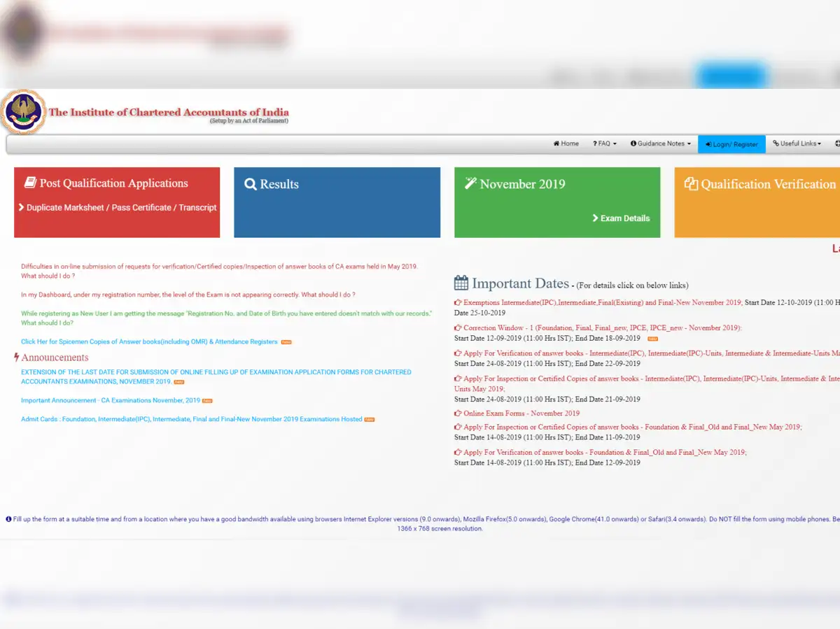
Task: Open Specimen Copies of Answer books link
Action: coord(149,342)
